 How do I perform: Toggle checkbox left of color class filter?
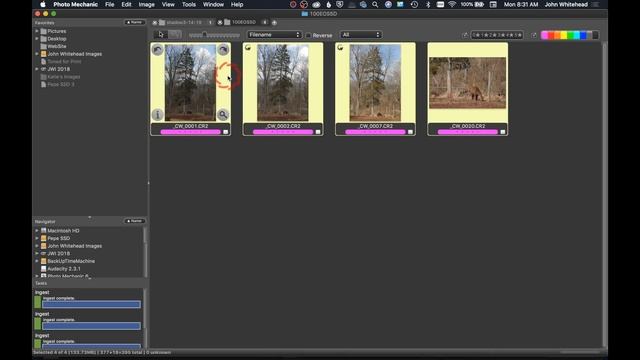[534, 35]
